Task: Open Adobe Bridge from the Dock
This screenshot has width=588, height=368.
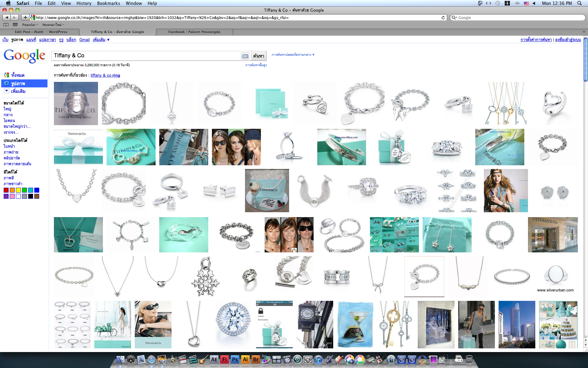Action: (x=256, y=359)
